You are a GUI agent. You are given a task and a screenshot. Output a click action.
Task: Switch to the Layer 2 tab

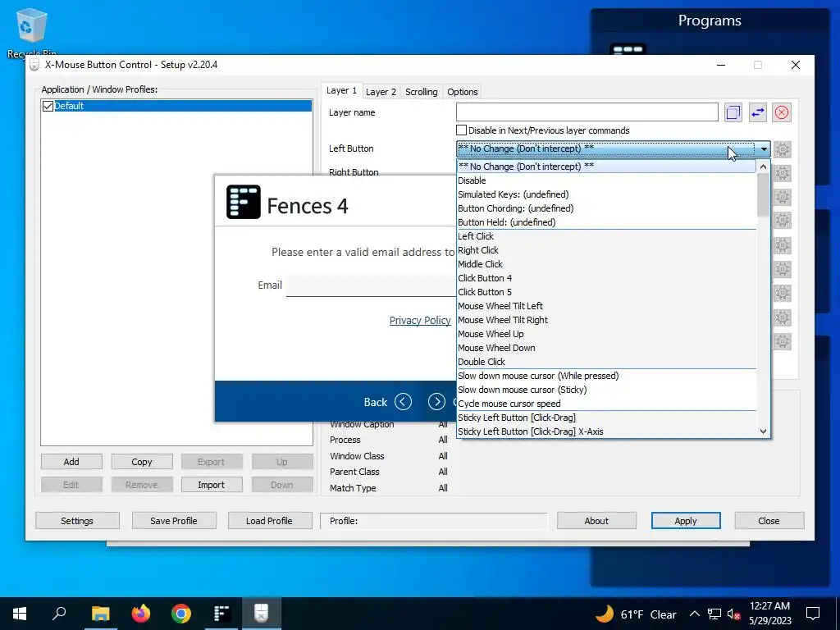(x=381, y=92)
